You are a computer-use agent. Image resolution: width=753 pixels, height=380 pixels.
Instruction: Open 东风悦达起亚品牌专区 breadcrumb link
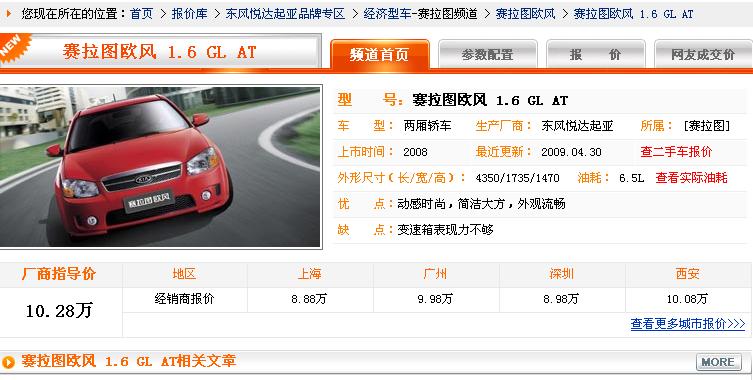pos(285,14)
